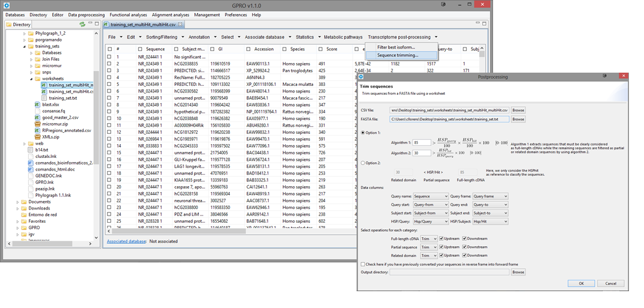Open the HSP/Subject column dropdown

tap(490, 222)
